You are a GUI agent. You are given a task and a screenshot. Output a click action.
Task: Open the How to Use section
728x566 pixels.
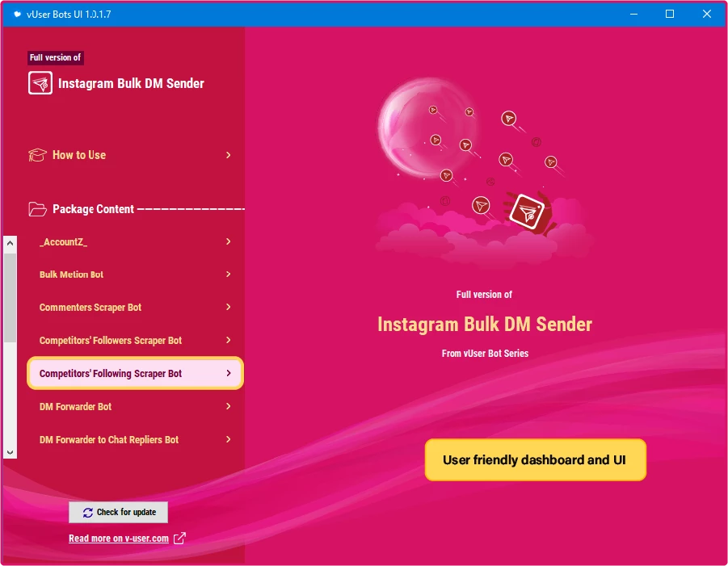[x=130, y=155]
